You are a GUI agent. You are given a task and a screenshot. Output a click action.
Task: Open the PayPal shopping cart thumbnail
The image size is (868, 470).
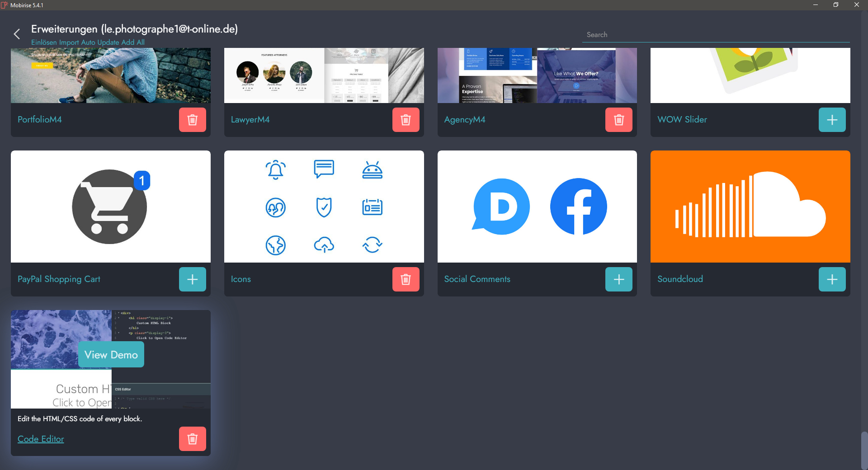(x=111, y=207)
